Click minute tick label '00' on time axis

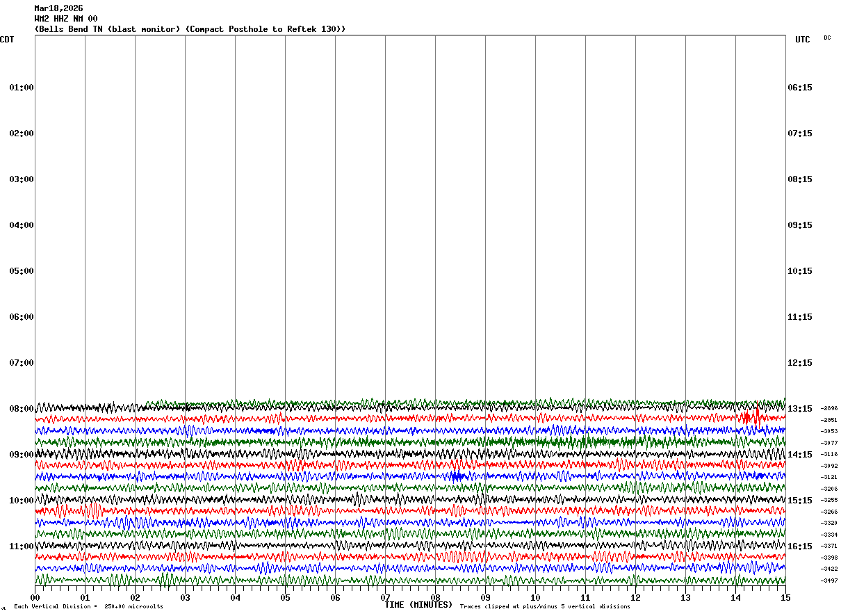point(35,598)
